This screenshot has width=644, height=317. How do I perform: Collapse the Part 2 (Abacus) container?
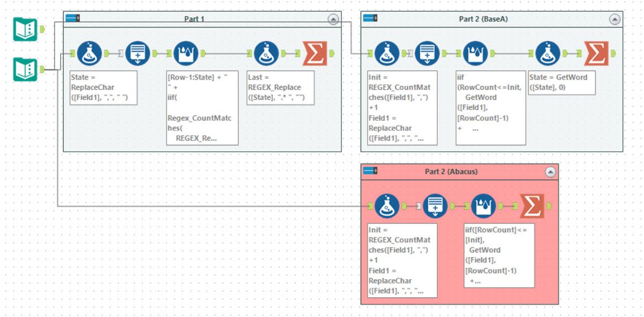(x=550, y=172)
